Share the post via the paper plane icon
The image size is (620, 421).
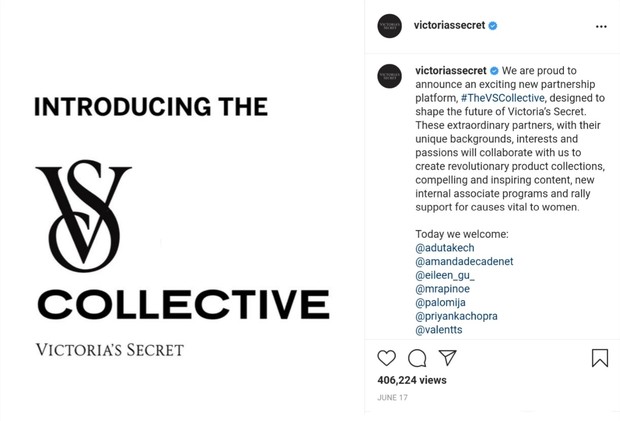point(448,357)
